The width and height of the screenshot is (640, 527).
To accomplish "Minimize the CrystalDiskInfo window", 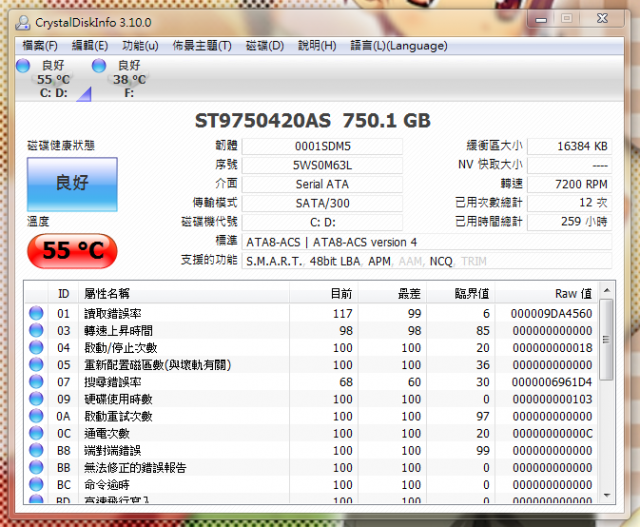I will 541,19.
